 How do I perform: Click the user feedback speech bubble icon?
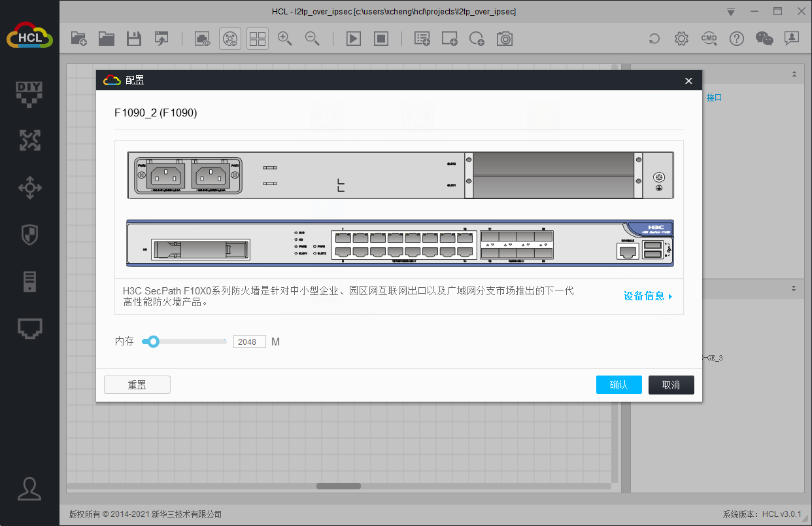pyautogui.click(x=792, y=38)
